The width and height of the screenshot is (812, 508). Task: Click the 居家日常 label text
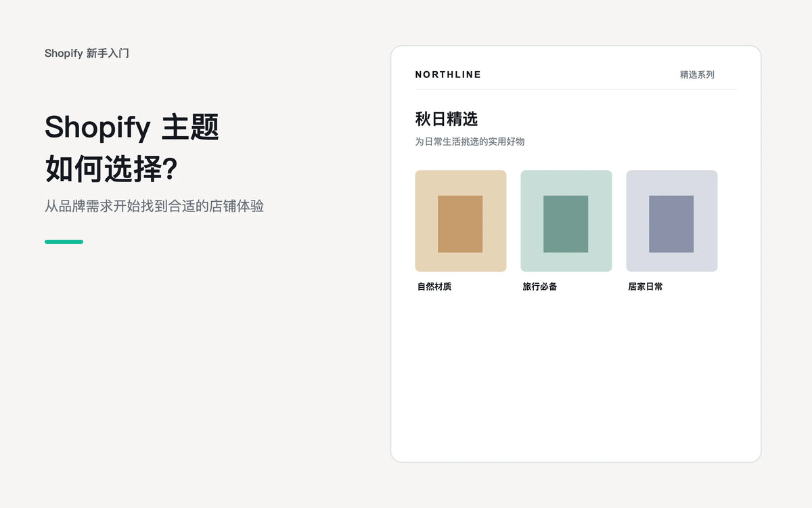(646, 287)
